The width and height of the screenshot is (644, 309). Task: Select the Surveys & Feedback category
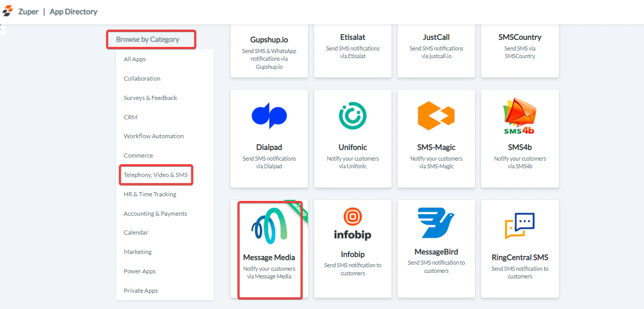[x=150, y=98]
